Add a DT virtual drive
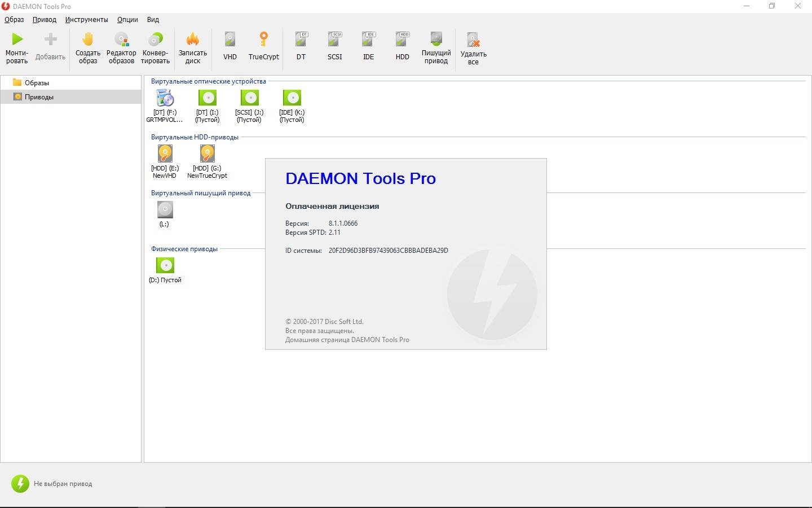Image resolution: width=812 pixels, height=508 pixels. [301, 39]
